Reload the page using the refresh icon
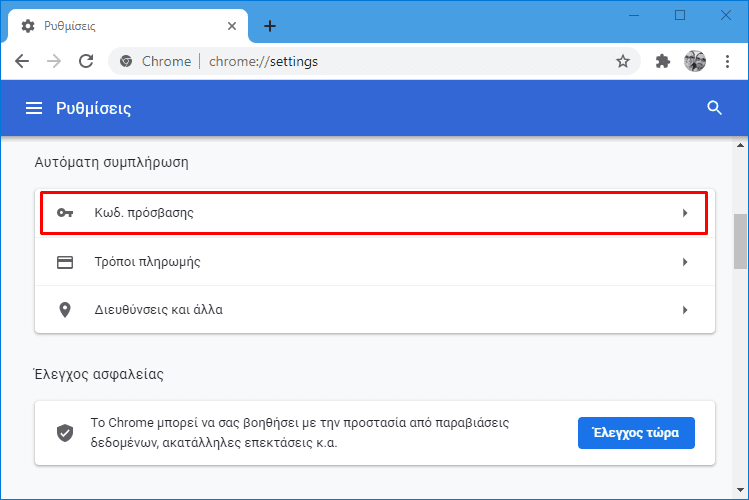This screenshot has height=500, width=749. (86, 61)
